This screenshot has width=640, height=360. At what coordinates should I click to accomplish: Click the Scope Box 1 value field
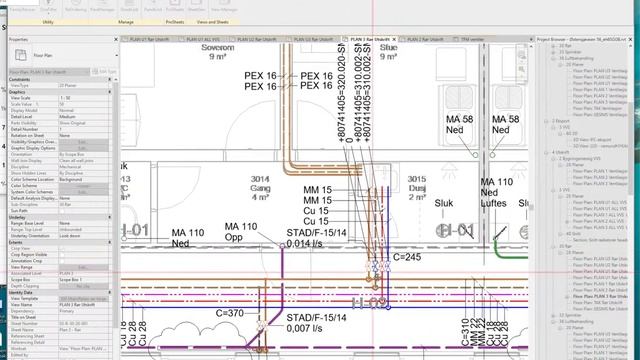[84, 280]
